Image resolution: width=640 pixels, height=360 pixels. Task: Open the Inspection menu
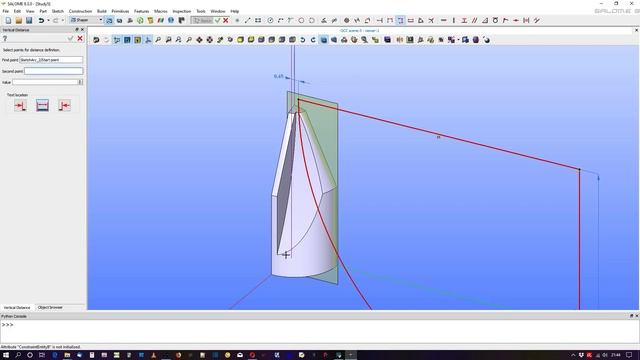tap(182, 11)
